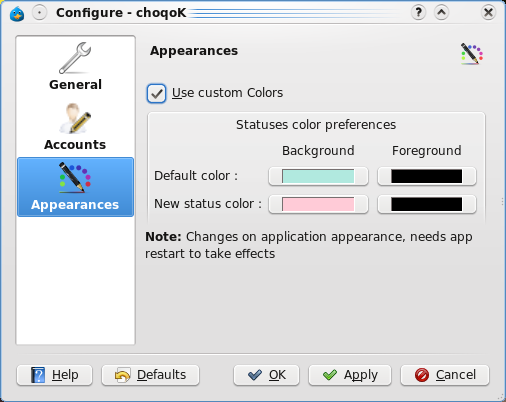
Task: Open the General settings wrench icon
Action: coord(75,58)
